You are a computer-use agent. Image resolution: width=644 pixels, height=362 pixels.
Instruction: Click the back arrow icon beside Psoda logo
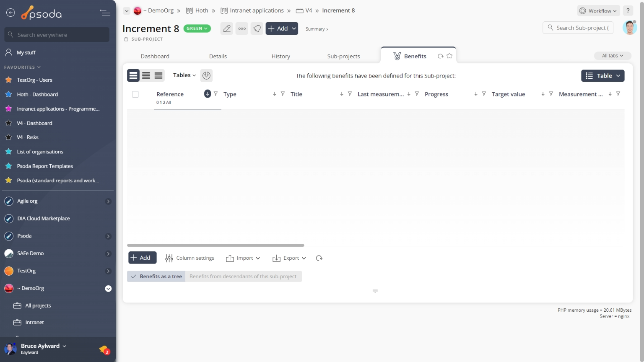[10, 13]
